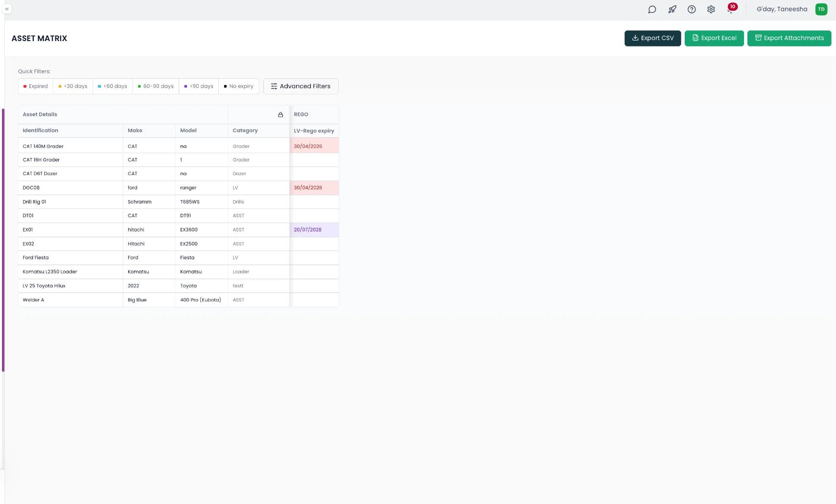Sort by Identification column header
This screenshot has width=836, height=504.
tap(70, 131)
